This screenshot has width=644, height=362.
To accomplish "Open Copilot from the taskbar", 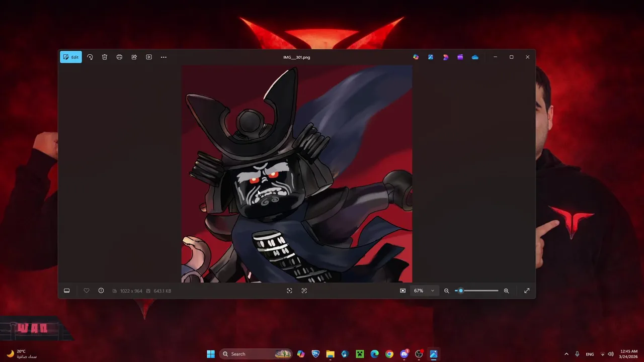I will [x=301, y=354].
